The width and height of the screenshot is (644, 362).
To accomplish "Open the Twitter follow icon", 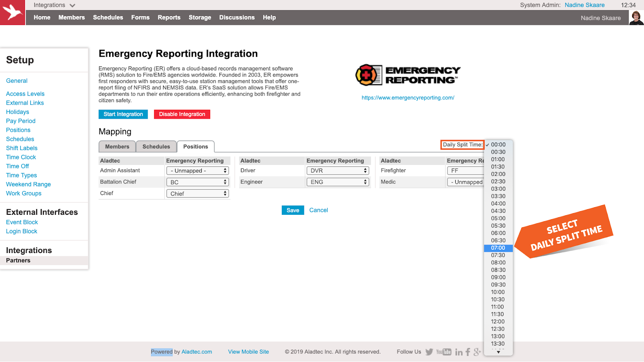I will point(429,352).
